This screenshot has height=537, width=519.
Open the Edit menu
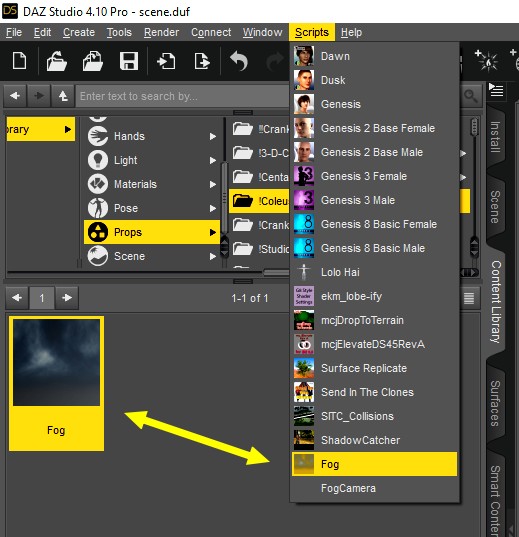(x=42, y=32)
